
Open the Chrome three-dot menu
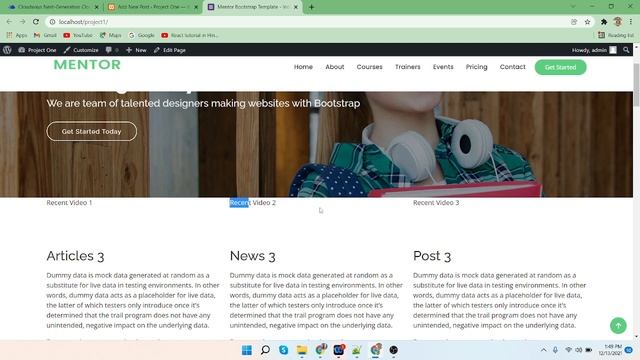tap(631, 22)
